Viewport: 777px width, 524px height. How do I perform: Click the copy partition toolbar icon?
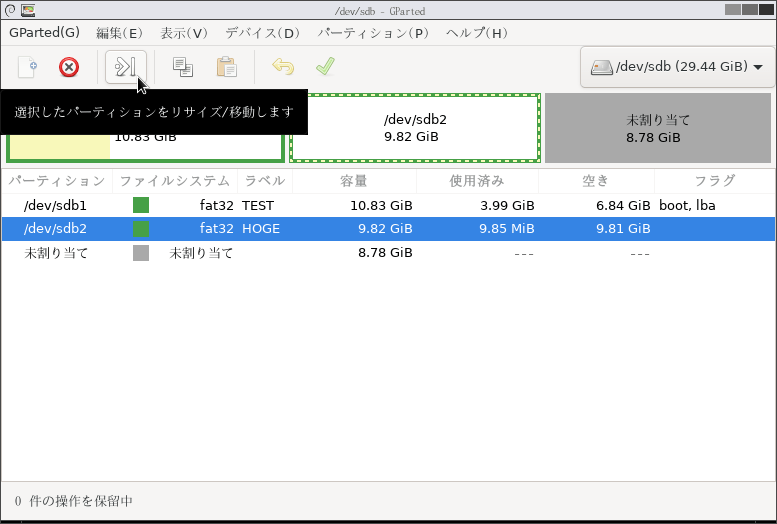click(183, 67)
